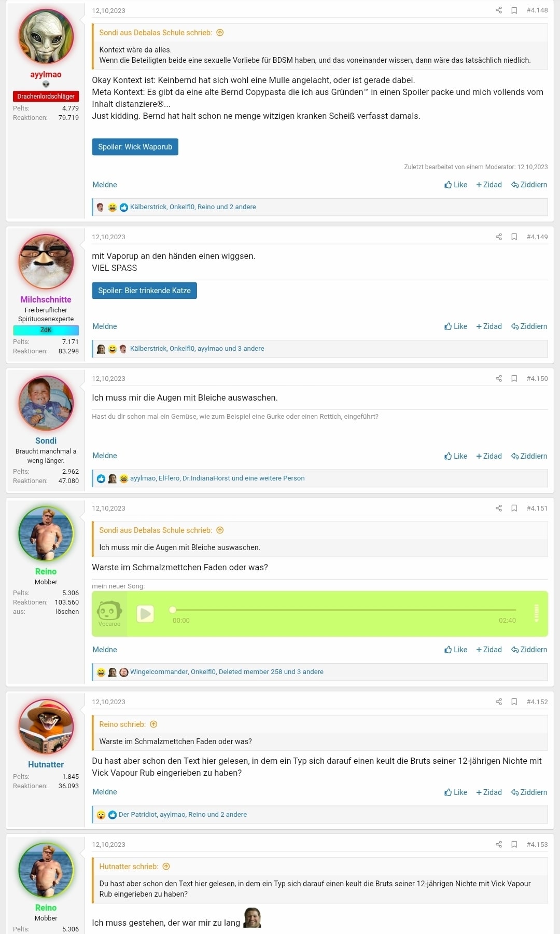Jump to quoted Sondi post in #4.148
Screen dimensions: 560x934
click(220, 33)
